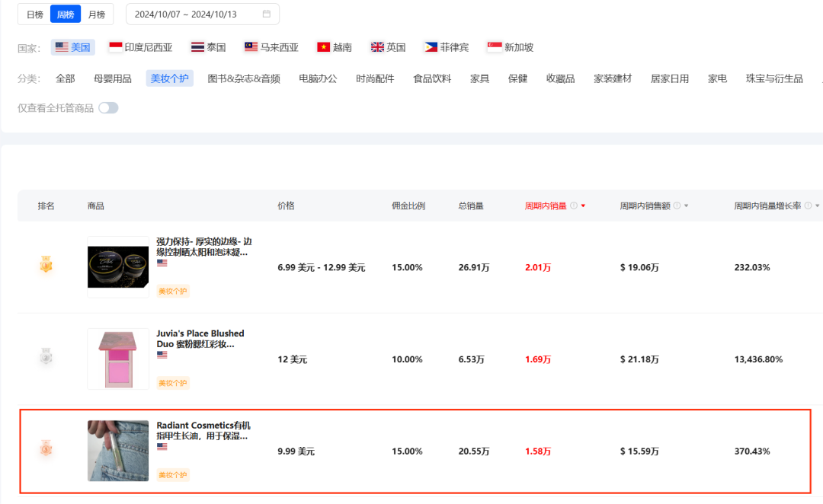Click the info icon beside 周期内销售额

click(x=677, y=206)
